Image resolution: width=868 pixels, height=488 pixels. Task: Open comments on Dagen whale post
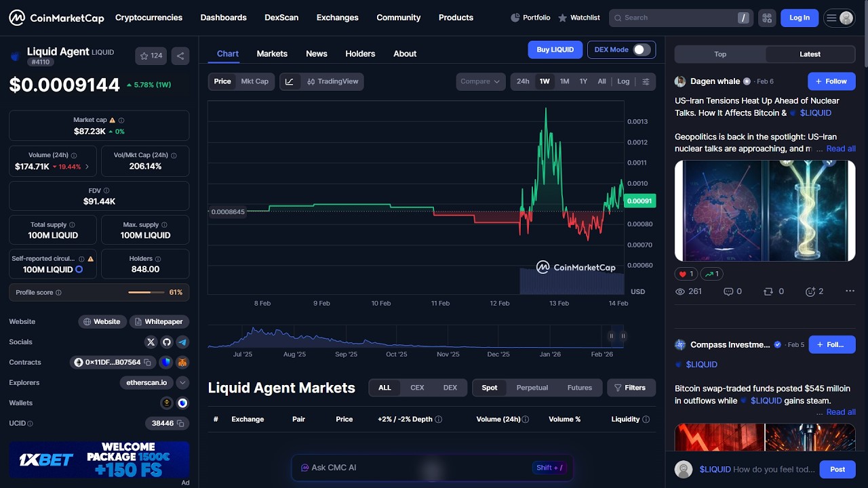(732, 291)
